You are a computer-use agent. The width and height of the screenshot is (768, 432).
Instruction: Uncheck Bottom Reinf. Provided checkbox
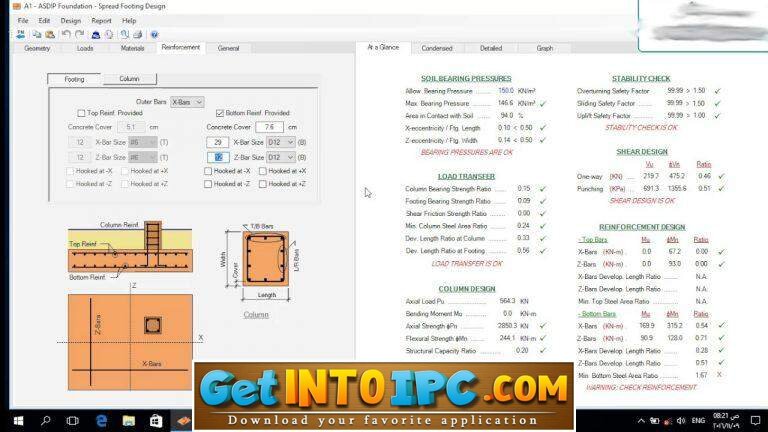[x=220, y=113]
